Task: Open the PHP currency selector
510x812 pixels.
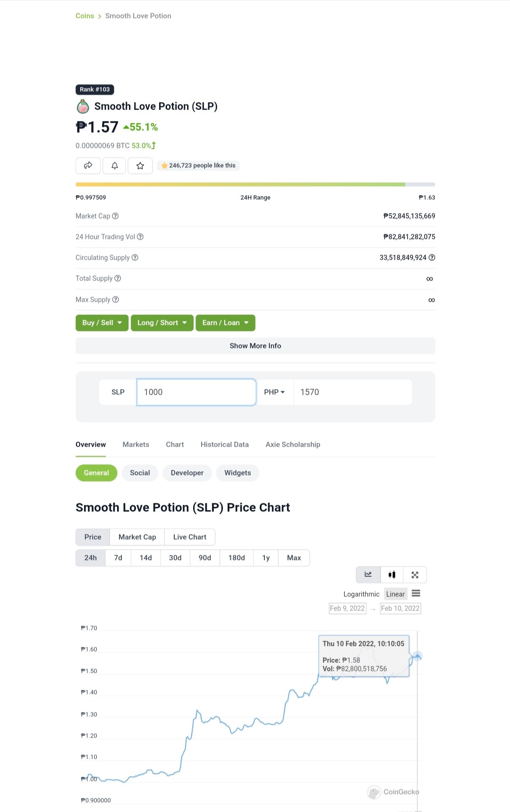Action: pos(274,392)
